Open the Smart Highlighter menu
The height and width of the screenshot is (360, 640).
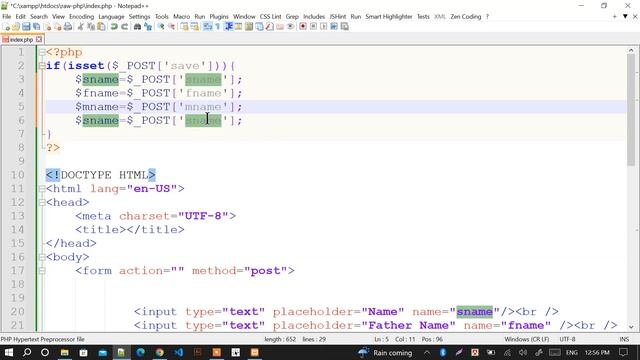(x=389, y=16)
